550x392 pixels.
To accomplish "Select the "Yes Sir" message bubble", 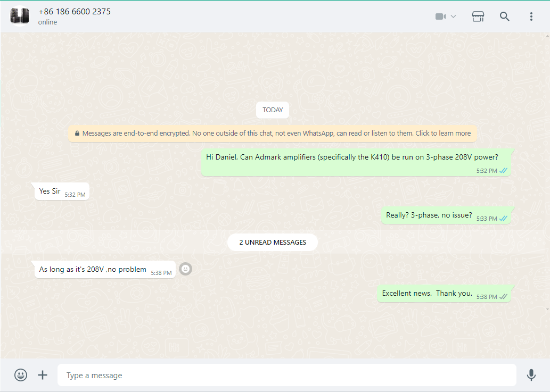I will click(50, 191).
